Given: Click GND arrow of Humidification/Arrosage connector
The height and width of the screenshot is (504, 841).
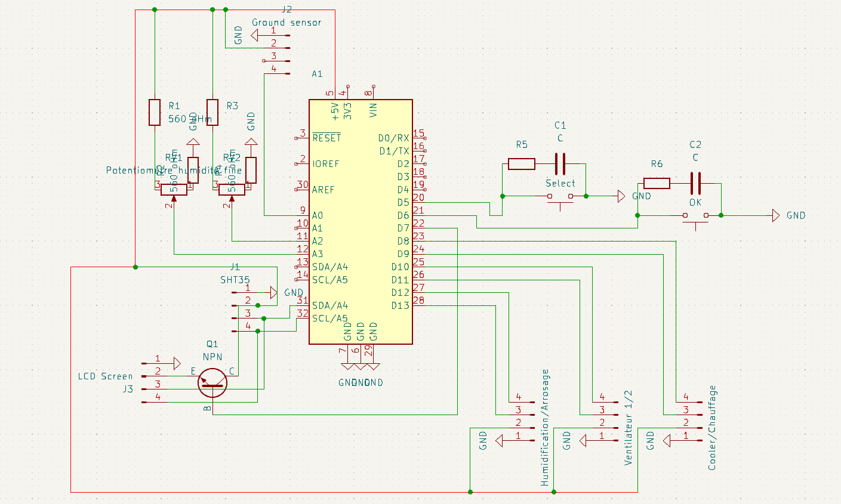Looking at the screenshot, I should 500,441.
